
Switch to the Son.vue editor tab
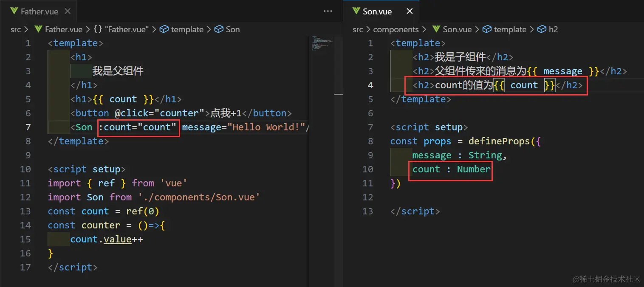(x=380, y=11)
